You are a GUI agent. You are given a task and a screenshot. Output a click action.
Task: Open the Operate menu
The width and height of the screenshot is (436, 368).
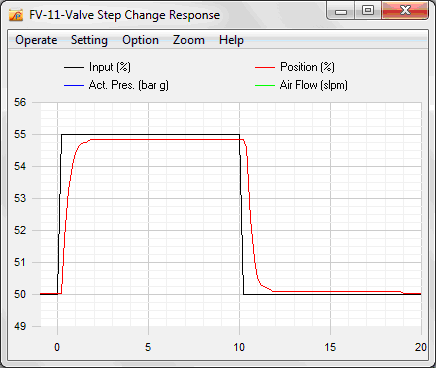click(36, 40)
